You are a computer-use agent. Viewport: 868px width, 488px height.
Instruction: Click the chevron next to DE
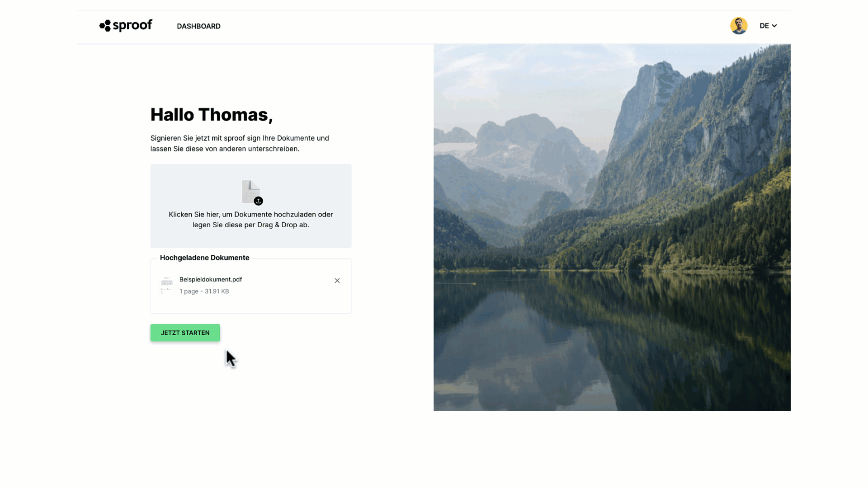(x=774, y=26)
